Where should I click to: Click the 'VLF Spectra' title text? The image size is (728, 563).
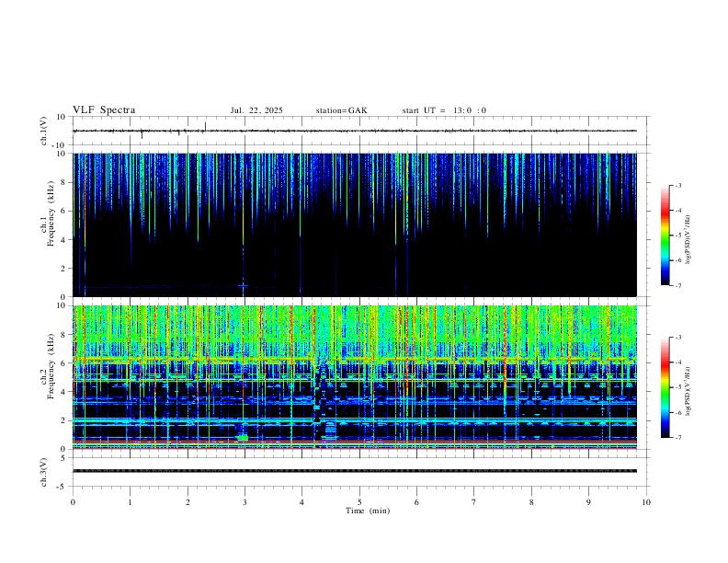(x=104, y=109)
